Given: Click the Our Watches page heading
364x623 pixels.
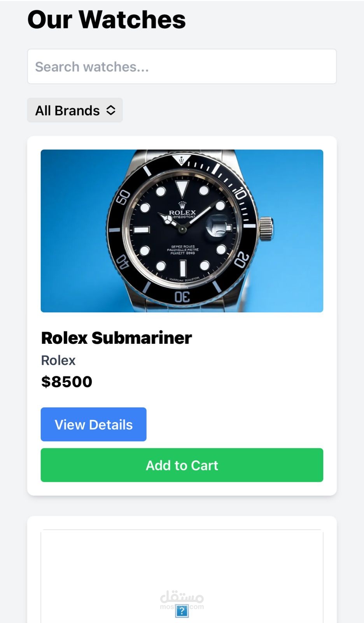Looking at the screenshot, I should (x=107, y=19).
